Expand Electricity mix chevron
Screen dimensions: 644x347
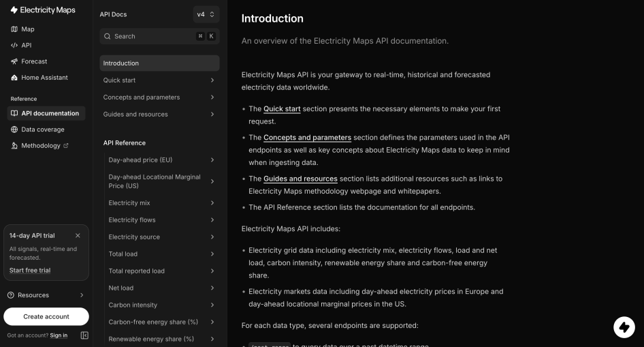click(x=212, y=202)
